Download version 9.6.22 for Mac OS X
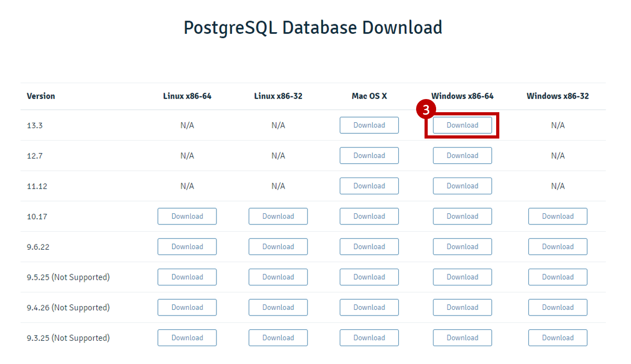Screen dimensions: 631x364 click(x=369, y=247)
